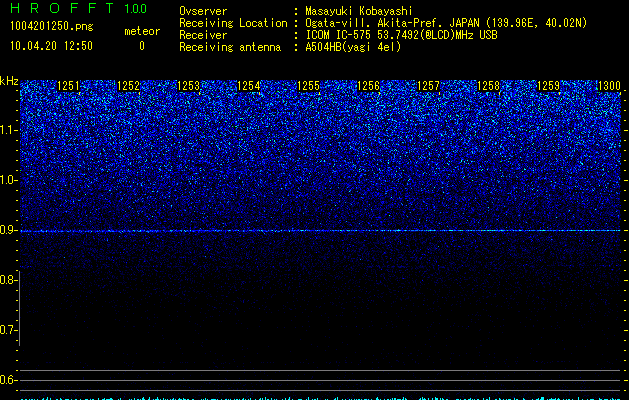Click the Receiving antenna label

(230, 47)
